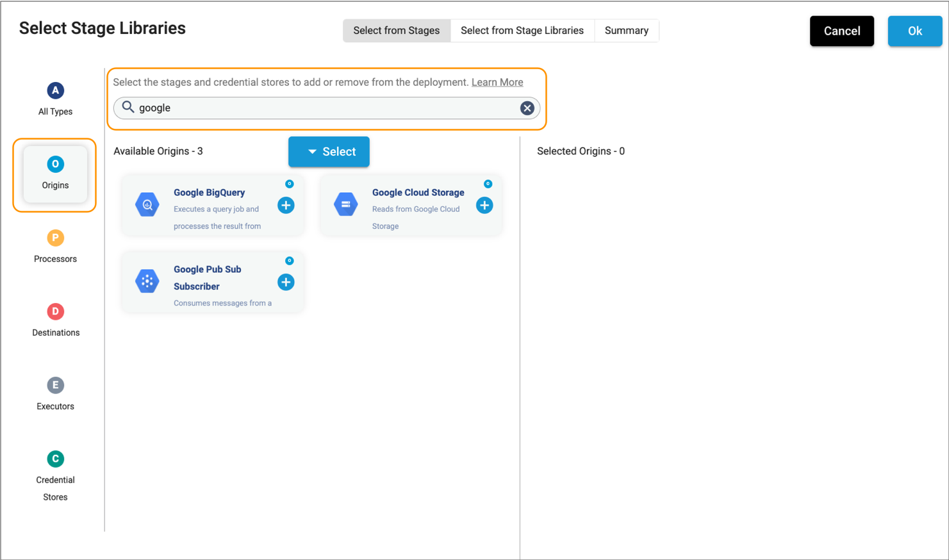Screen dimensions: 949x560
Task: Click the Select Stage Libraries heading
Action: pos(103,28)
